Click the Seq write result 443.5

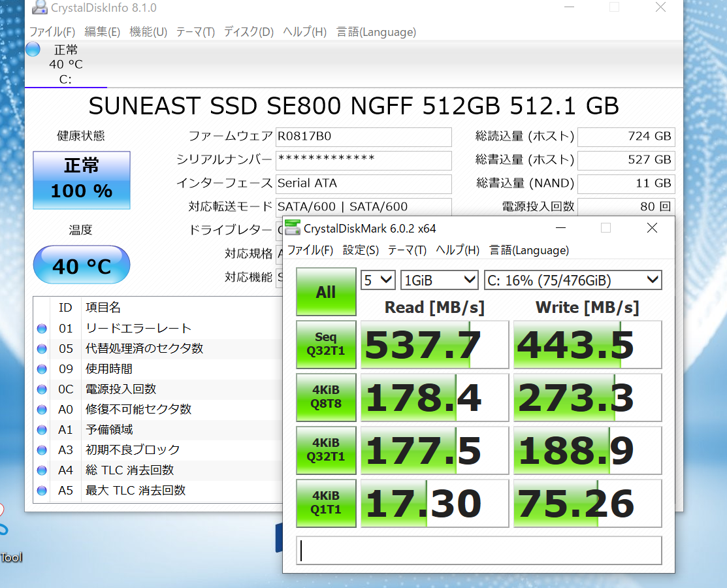coord(587,344)
